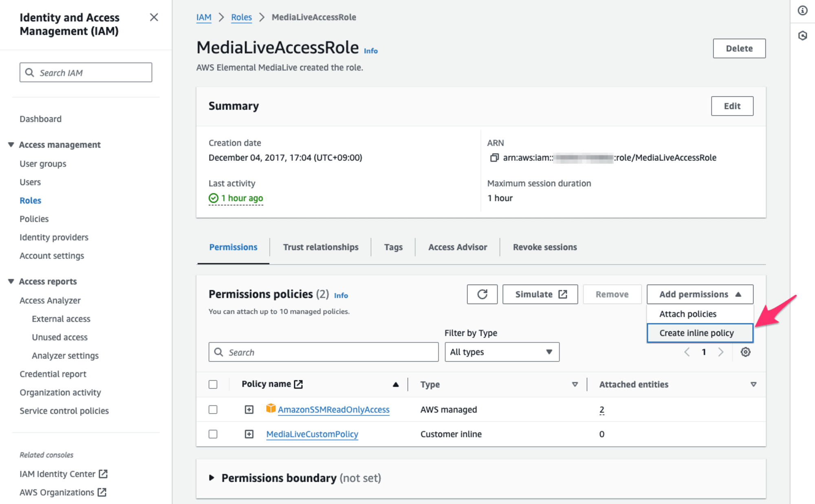Image resolution: width=815 pixels, height=504 pixels.
Task: Click Info link next to role name
Action: point(371,51)
